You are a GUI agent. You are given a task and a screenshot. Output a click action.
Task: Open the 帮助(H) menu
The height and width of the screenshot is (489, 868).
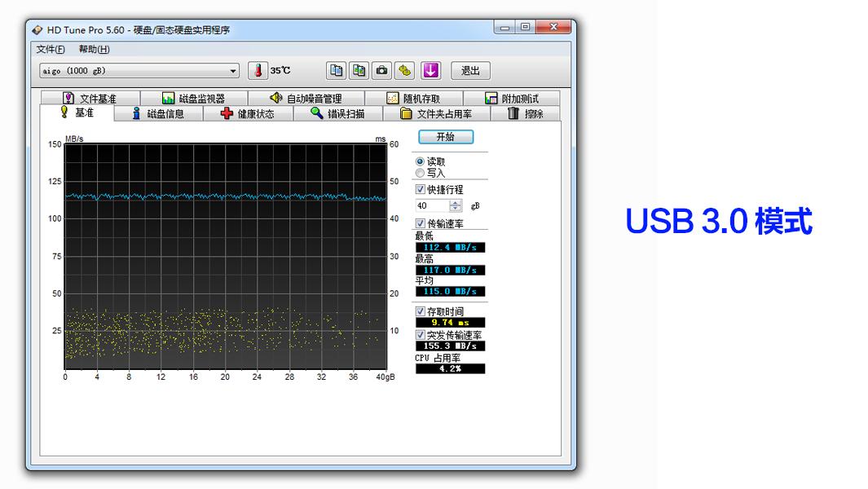[94, 50]
